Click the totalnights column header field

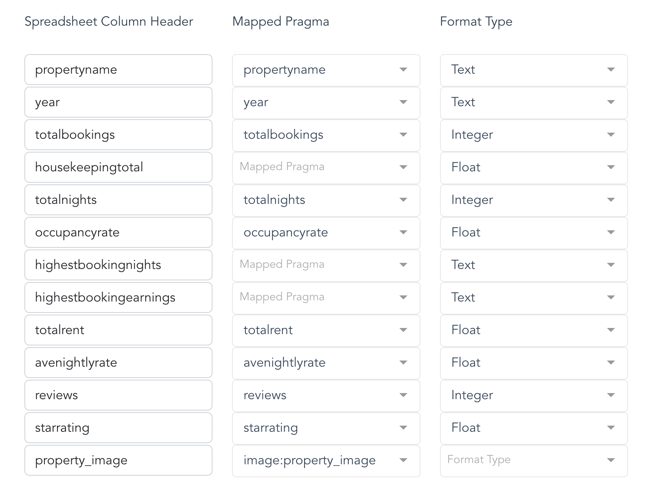[x=118, y=200]
